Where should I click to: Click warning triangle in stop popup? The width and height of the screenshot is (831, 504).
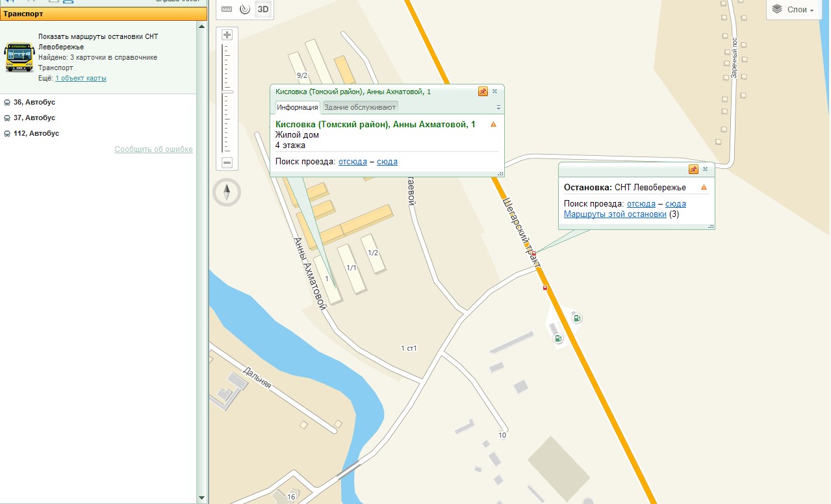click(x=704, y=187)
